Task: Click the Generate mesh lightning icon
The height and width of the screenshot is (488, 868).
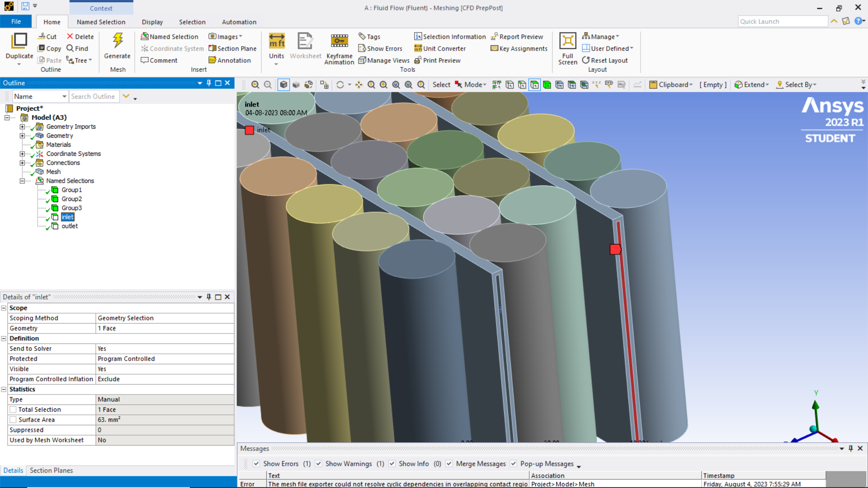Action: (x=118, y=41)
